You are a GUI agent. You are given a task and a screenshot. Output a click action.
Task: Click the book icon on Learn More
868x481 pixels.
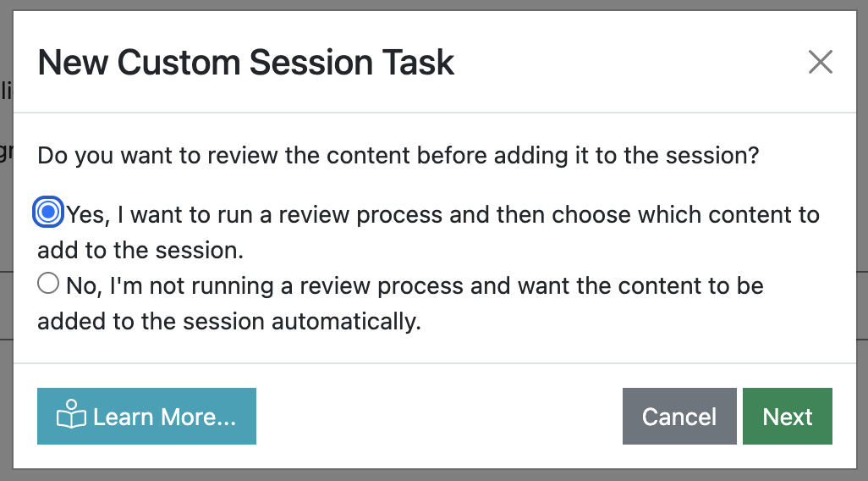tap(71, 416)
